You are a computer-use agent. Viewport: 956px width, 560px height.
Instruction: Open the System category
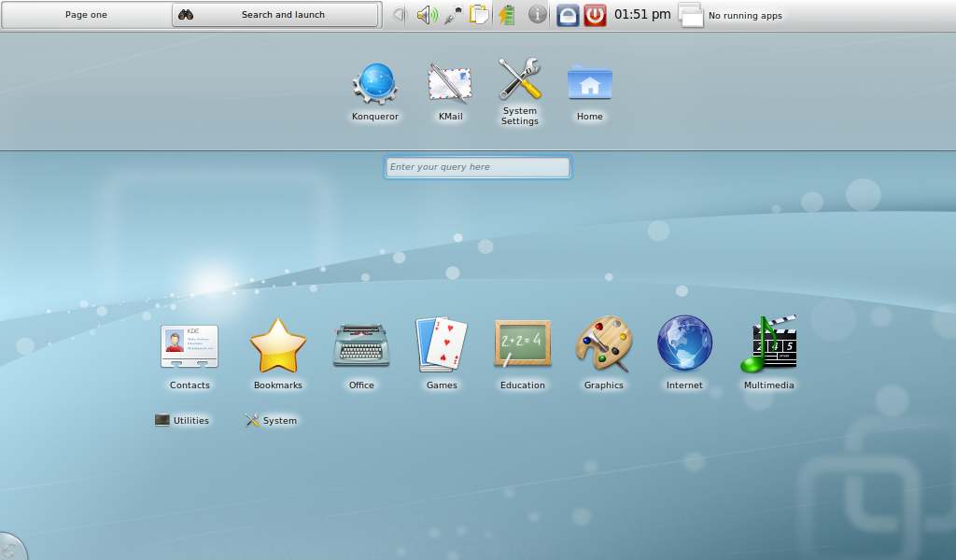coord(271,420)
